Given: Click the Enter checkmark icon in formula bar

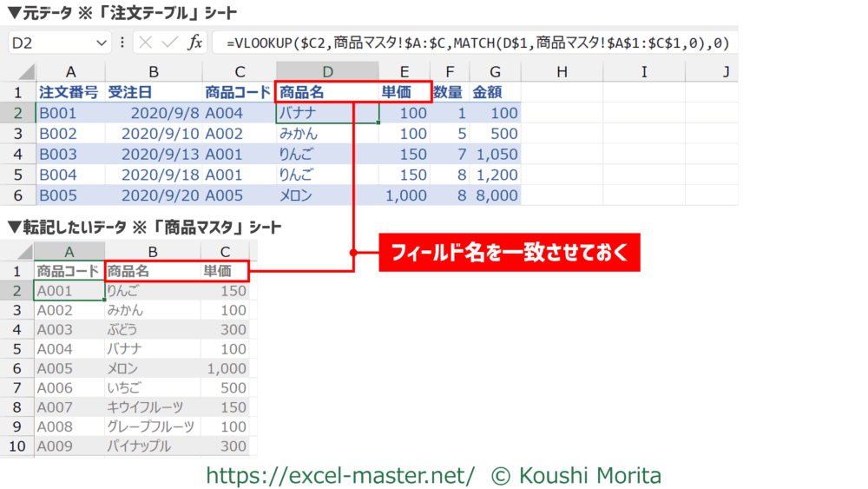Looking at the screenshot, I should click(x=170, y=43).
